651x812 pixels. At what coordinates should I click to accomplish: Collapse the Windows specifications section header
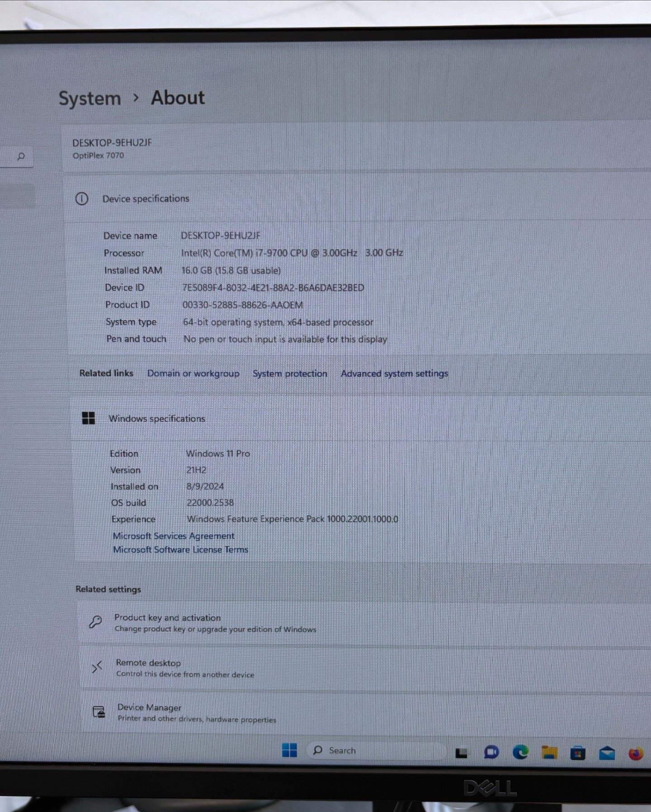click(361, 418)
